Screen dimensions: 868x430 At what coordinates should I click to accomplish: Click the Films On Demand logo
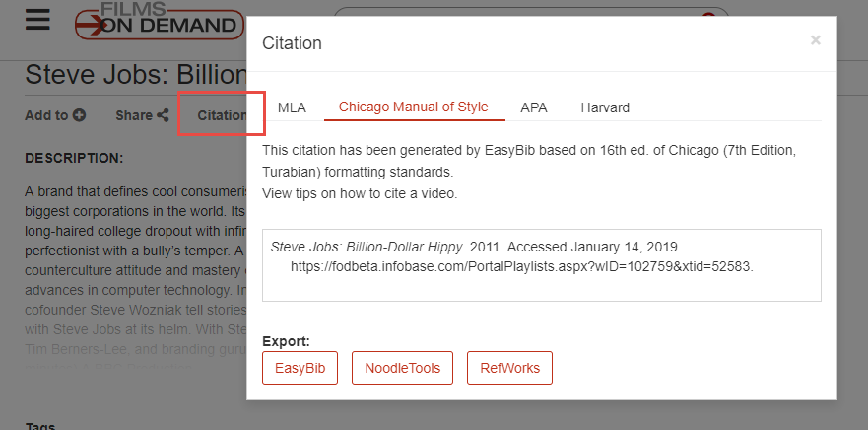[160, 21]
